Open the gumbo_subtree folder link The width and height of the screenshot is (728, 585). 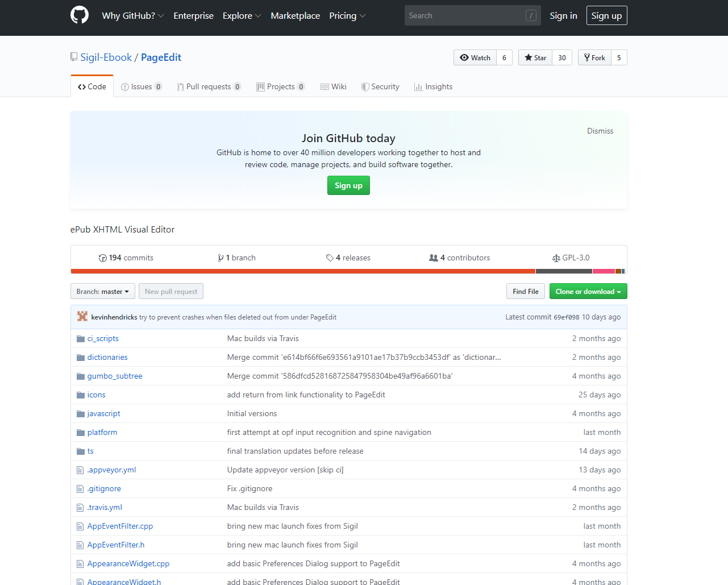point(115,376)
